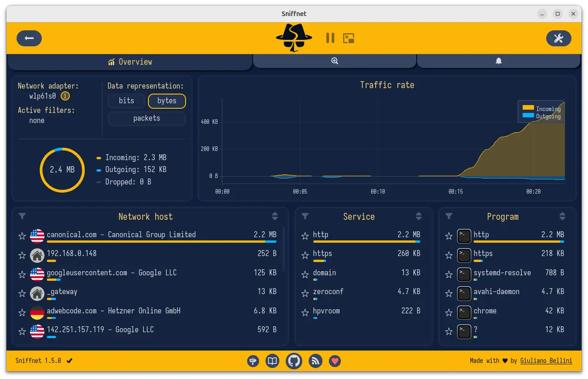Open the thumbnail mode icon

[x=349, y=38]
